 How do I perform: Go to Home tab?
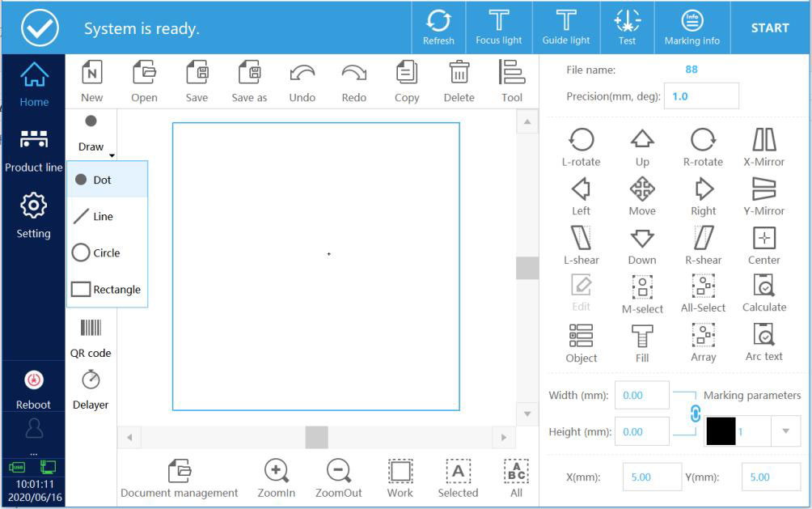(x=34, y=84)
